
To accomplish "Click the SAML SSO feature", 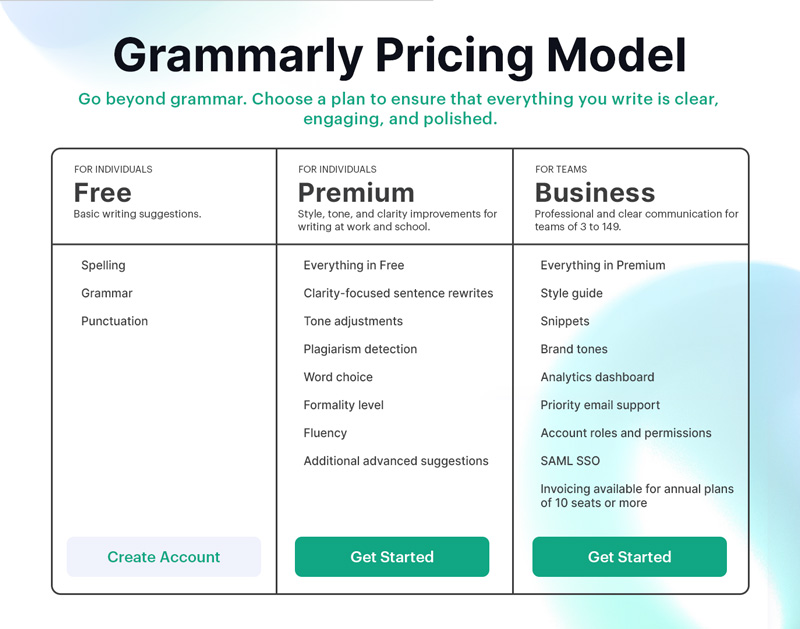I will click(570, 461).
